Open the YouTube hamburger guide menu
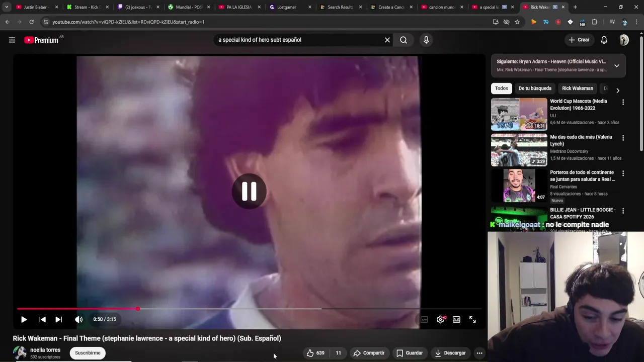 12,40
